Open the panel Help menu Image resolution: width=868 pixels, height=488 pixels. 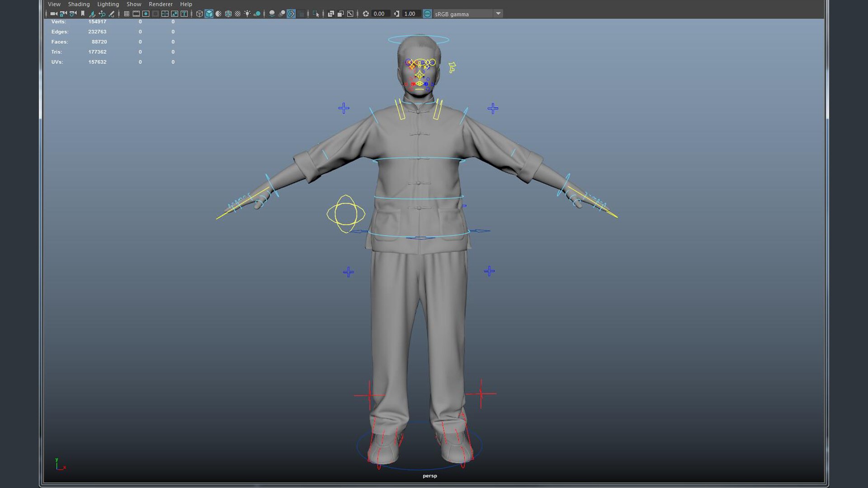pyautogui.click(x=186, y=4)
